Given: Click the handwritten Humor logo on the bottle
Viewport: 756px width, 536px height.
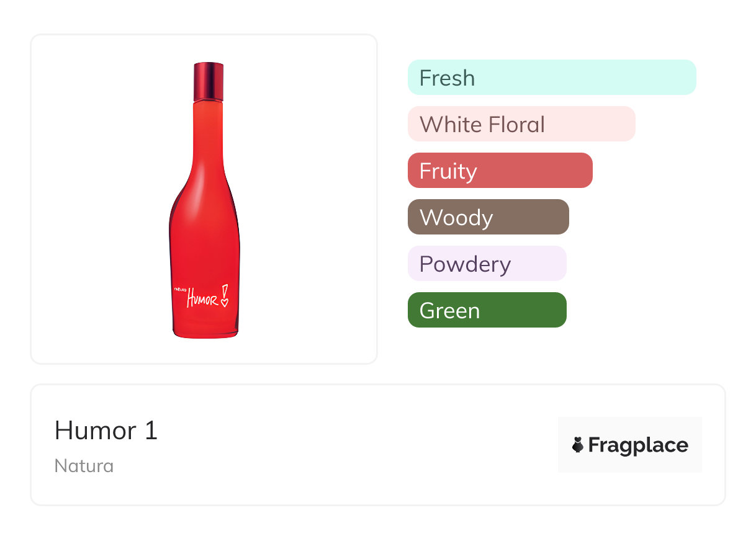Looking at the screenshot, I should (202, 298).
